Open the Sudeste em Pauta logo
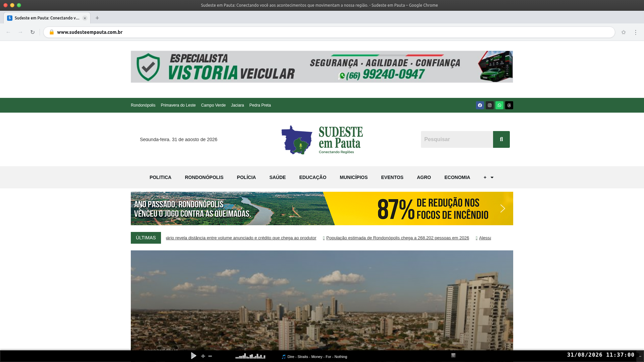The width and height of the screenshot is (644, 362). point(322,140)
